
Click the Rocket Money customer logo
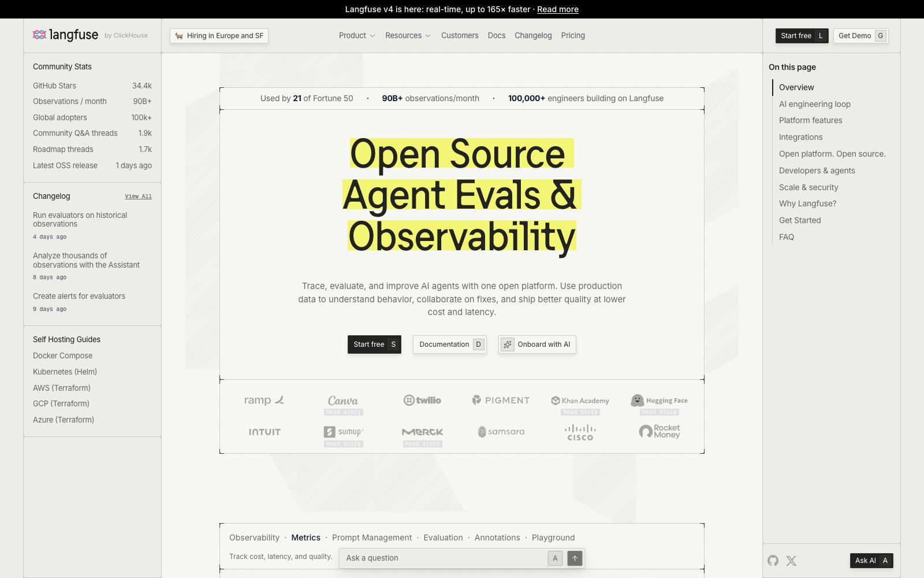[659, 432]
